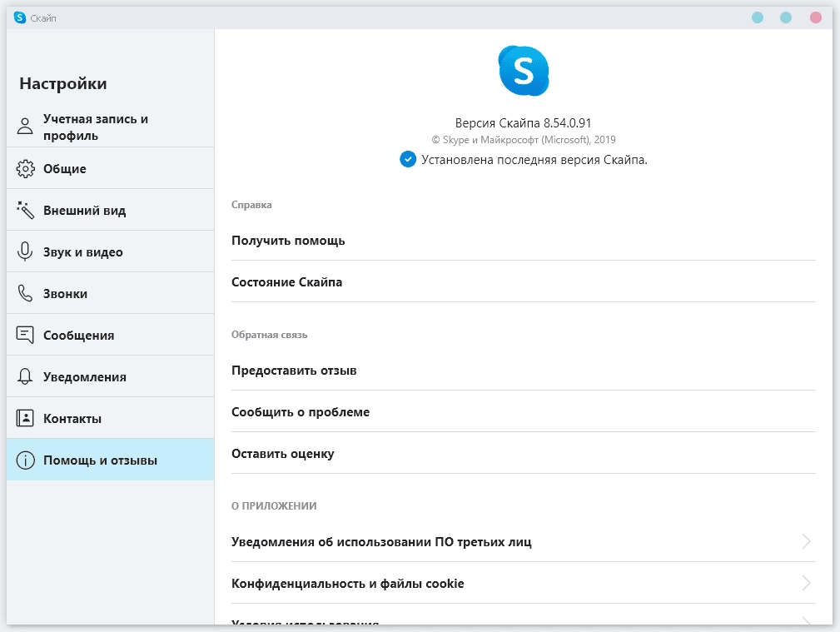Open the Сообщения settings section
Screen dimensions: 840x632
pos(111,335)
